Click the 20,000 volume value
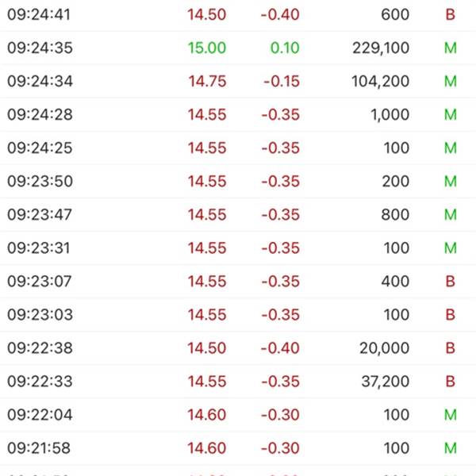This screenshot has width=476, height=476. pos(384,348)
